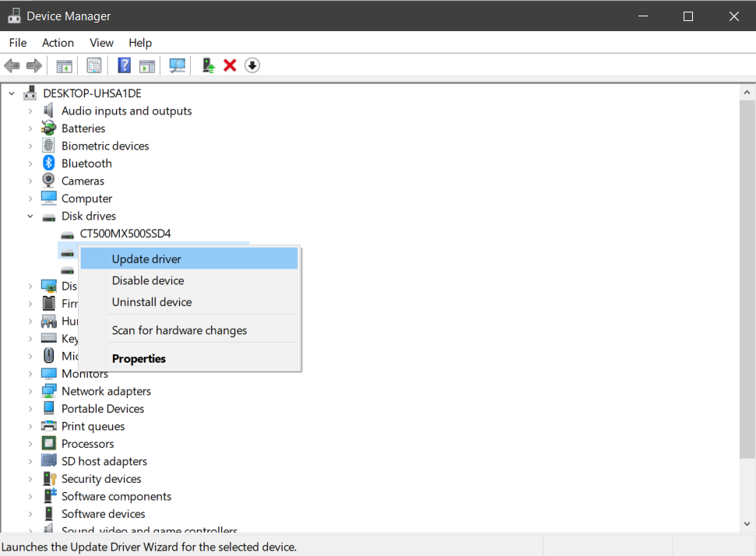
Task: Click the Biometric devices fingerprint icon
Action: tap(48, 145)
